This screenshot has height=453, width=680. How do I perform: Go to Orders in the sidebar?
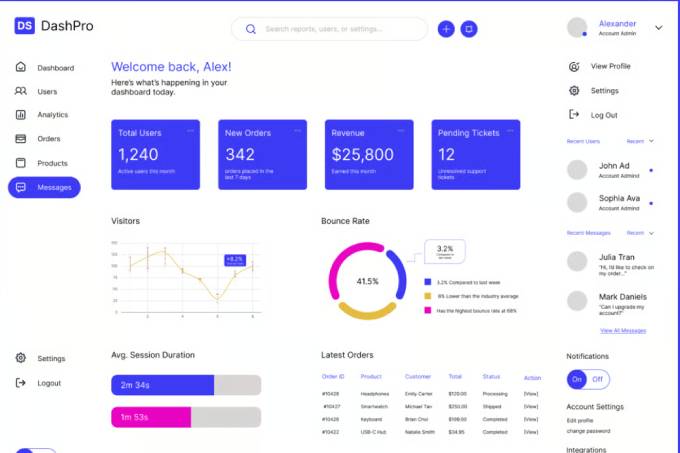48,139
